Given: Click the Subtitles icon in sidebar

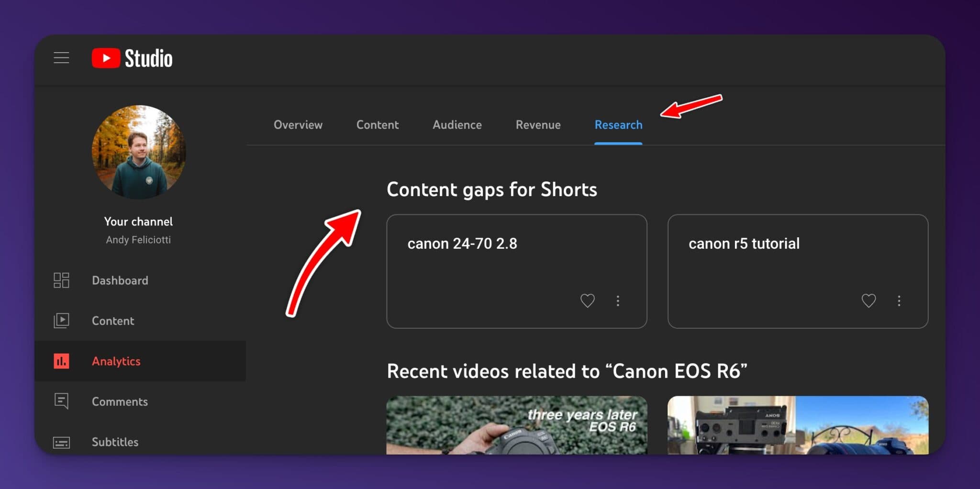Looking at the screenshot, I should [61, 443].
